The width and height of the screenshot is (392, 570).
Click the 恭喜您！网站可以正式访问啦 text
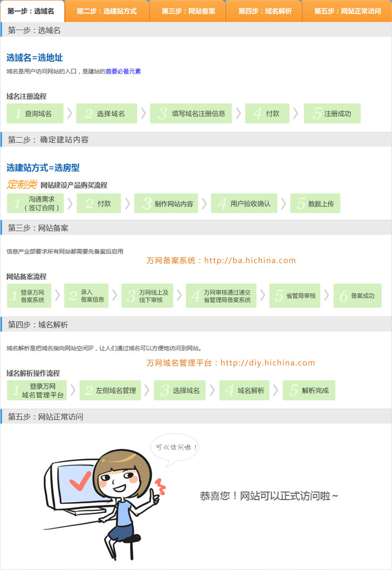click(269, 496)
